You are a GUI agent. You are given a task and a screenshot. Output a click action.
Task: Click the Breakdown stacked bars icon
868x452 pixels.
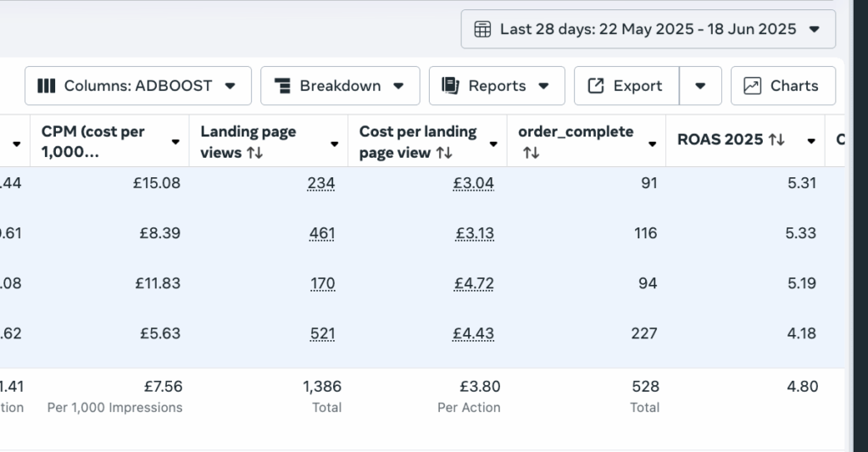pos(283,86)
